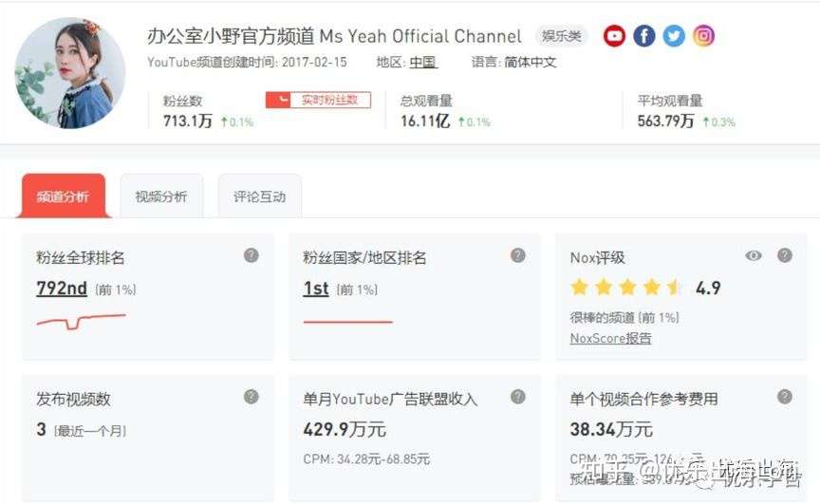Click the subscriber count 713.1万
Viewport: 820px width, 504px height.
pyautogui.click(x=188, y=121)
